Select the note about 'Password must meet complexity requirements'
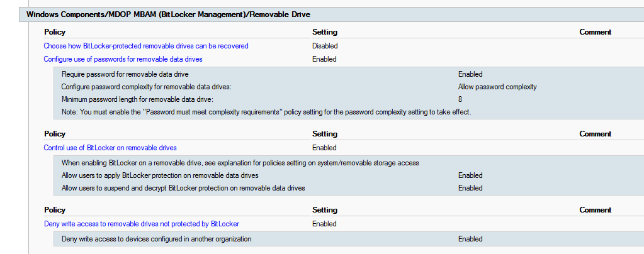Screen dimensions: 644x254 266,112
